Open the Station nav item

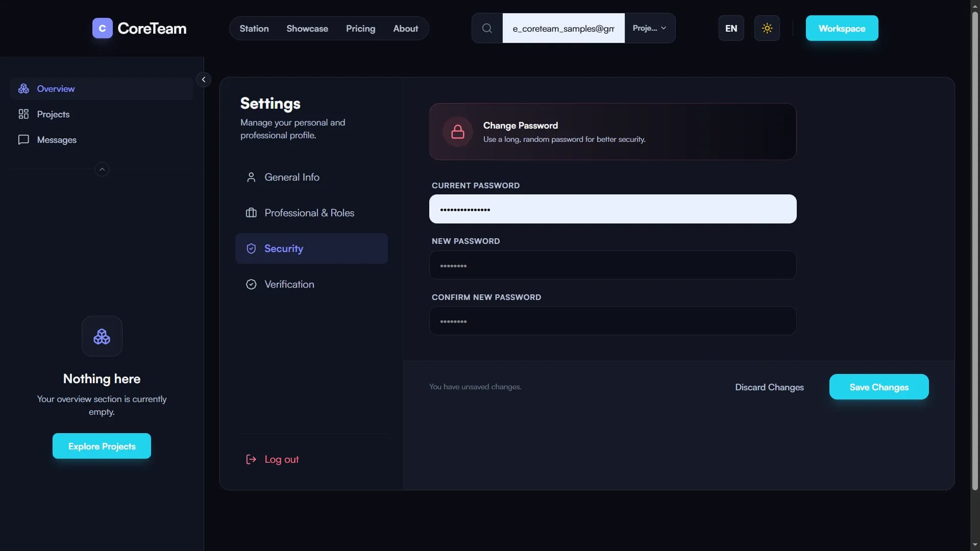click(x=254, y=29)
